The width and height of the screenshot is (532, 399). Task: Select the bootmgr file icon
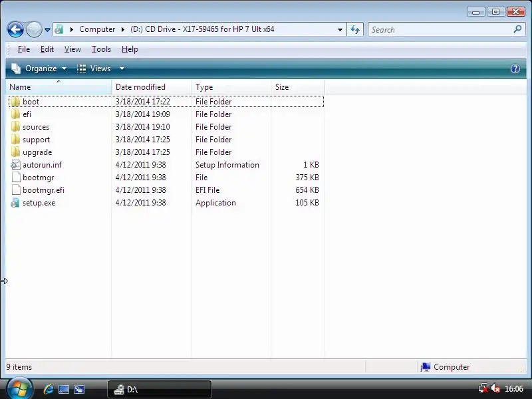pyautogui.click(x=15, y=178)
